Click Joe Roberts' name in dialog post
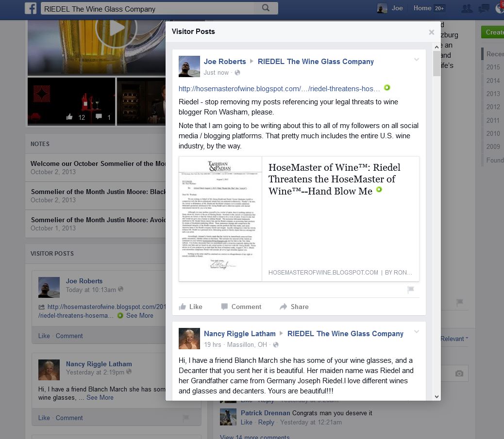The width and height of the screenshot is (504, 439). [x=225, y=62]
